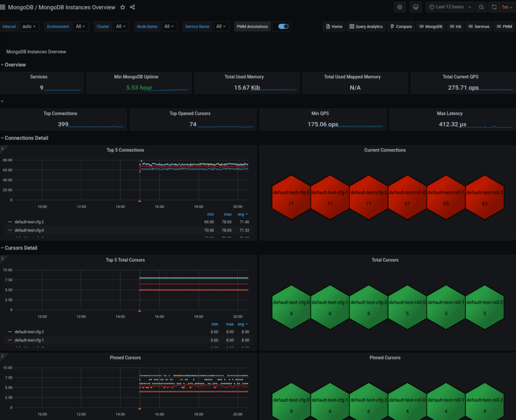Star this dashboard as favorite
This screenshot has height=420, width=516.
(x=122, y=7)
